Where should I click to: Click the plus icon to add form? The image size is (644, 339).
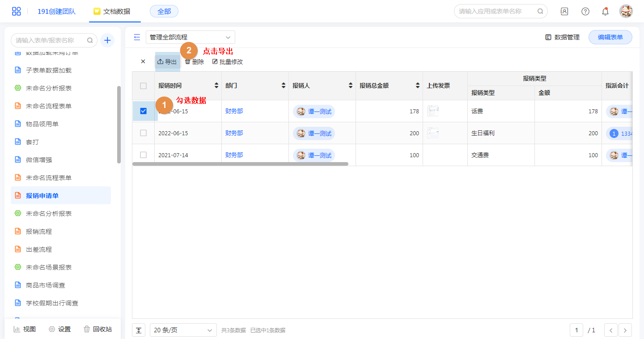pos(107,40)
